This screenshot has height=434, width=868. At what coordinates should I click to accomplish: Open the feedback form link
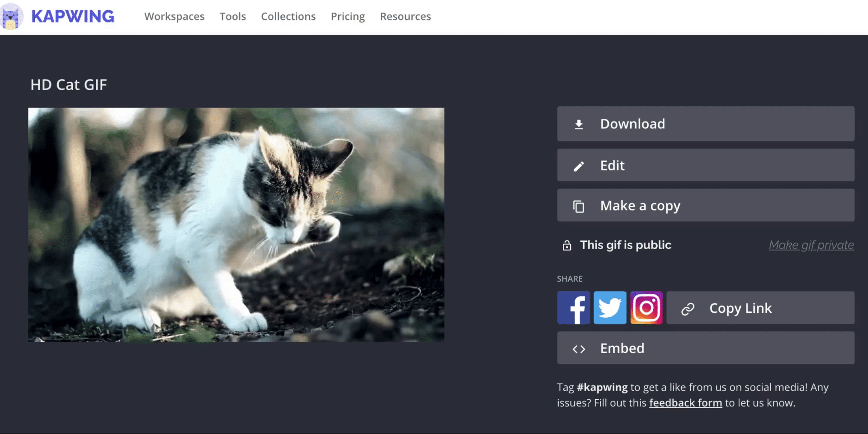685,403
